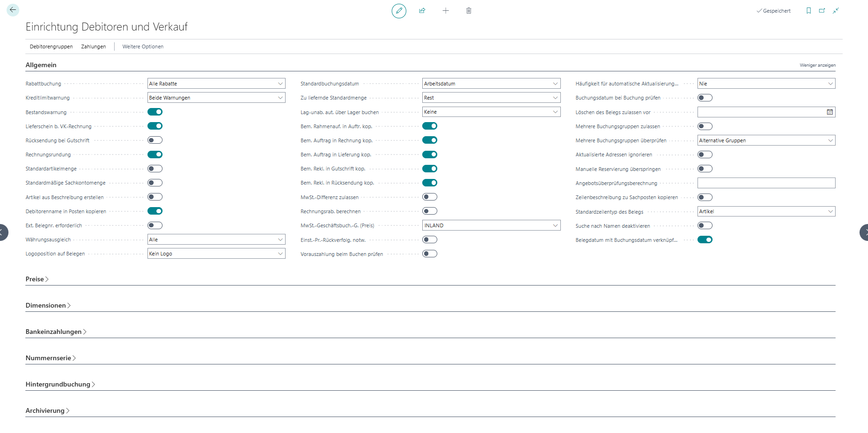Disable the Bestandswarnung toggle
Viewport: 868px width, 433px height.
coord(155,112)
